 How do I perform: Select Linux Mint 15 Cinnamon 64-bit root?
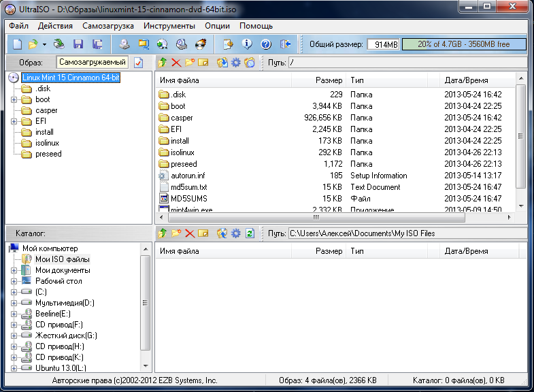click(71, 78)
